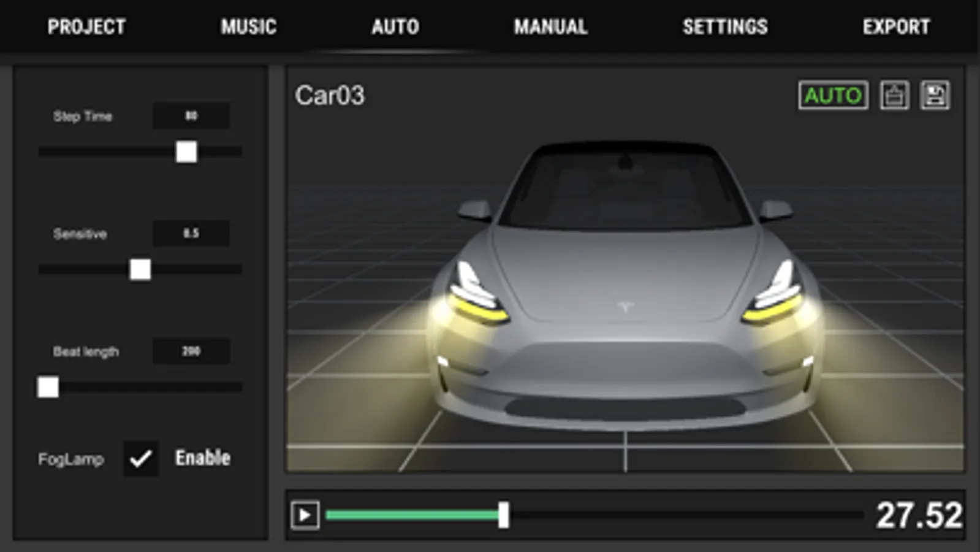
Task: Click the Beat length label
Action: pyautogui.click(x=86, y=351)
